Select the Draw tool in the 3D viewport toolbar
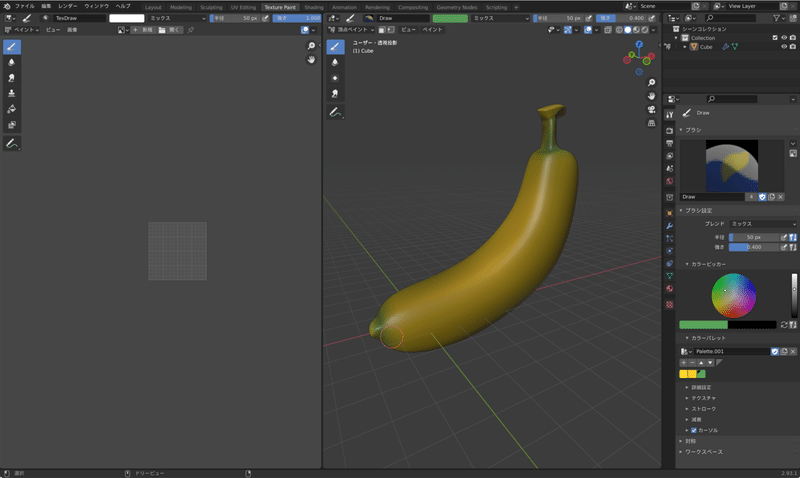The width and height of the screenshot is (800, 478). coord(335,47)
